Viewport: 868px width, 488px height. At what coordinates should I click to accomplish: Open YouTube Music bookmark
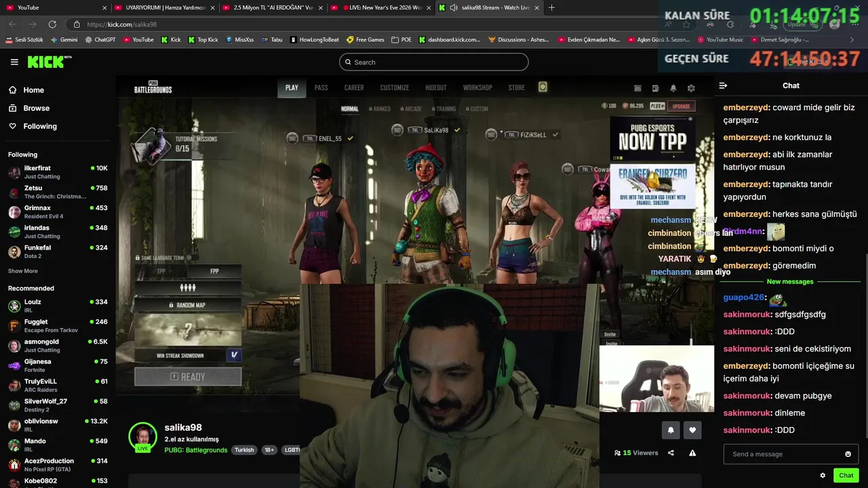(720, 40)
